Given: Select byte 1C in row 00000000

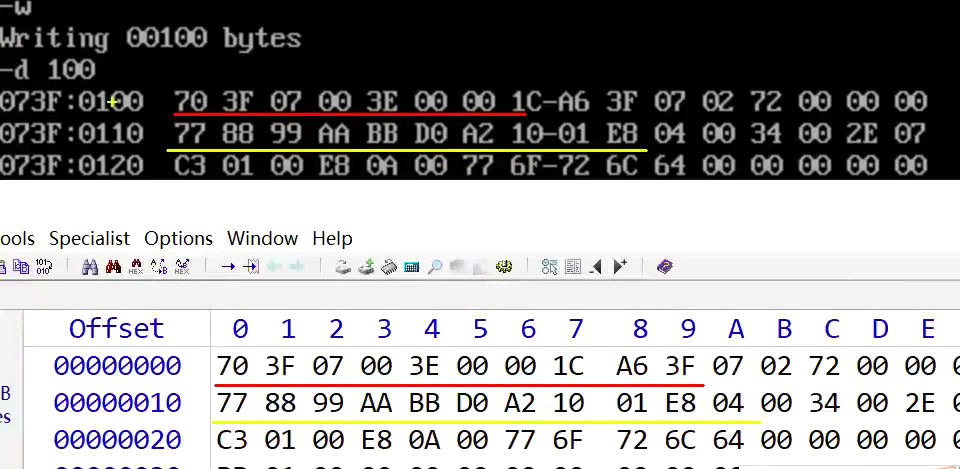Looking at the screenshot, I should 568,366.
